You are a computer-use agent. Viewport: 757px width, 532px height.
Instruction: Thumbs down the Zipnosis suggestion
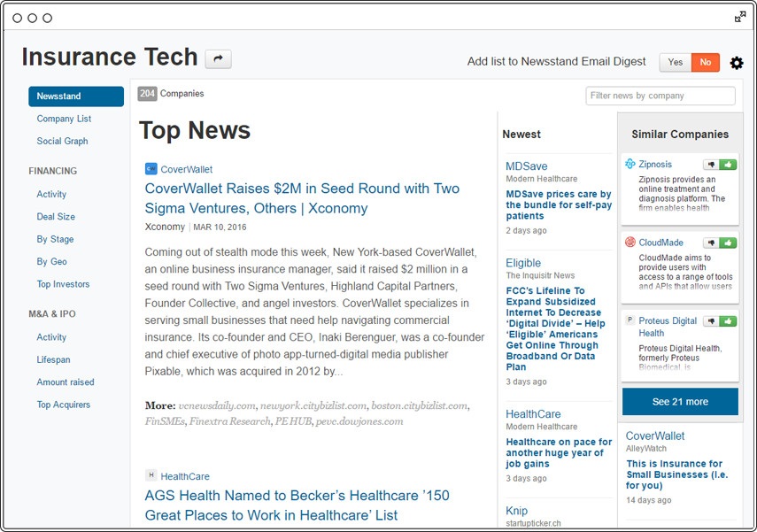(x=711, y=165)
